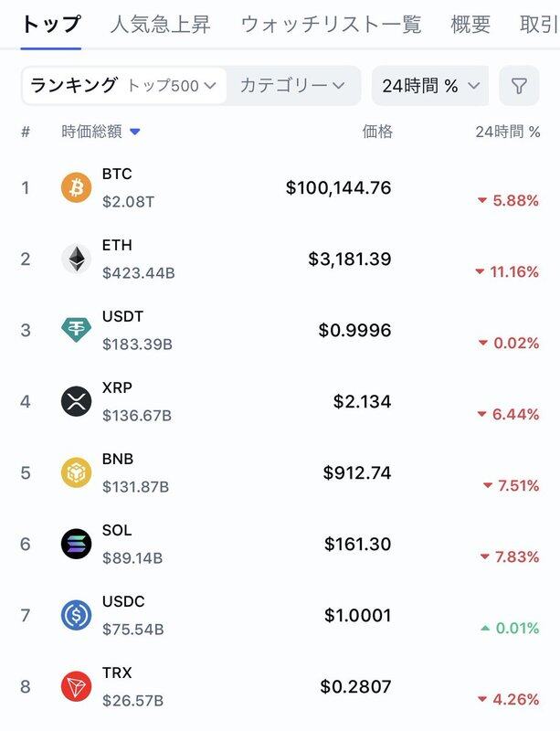The width and height of the screenshot is (560, 731).
Task: Expand the 24時間 % timeframe dropdown
Action: click(430, 86)
